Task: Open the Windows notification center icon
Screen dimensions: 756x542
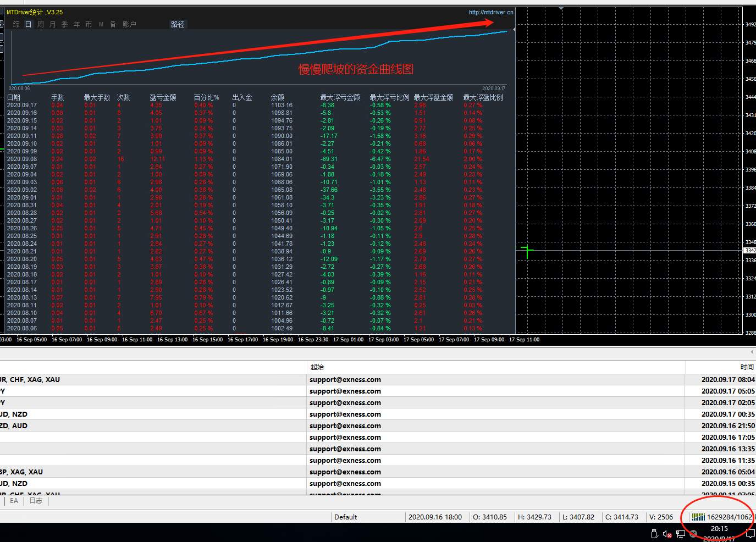Action: tap(750, 534)
